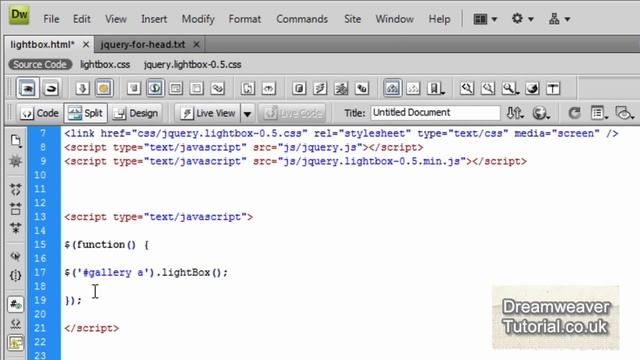Open jquery.lightbox-0.5.css related file
The height and width of the screenshot is (360, 640).
pos(192,64)
